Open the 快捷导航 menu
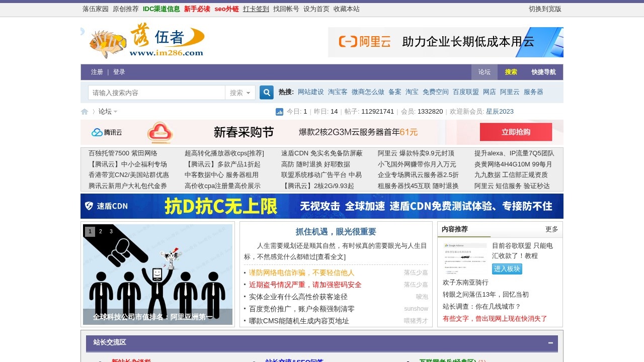Image resolution: width=644 pixels, height=362 pixels. (543, 72)
